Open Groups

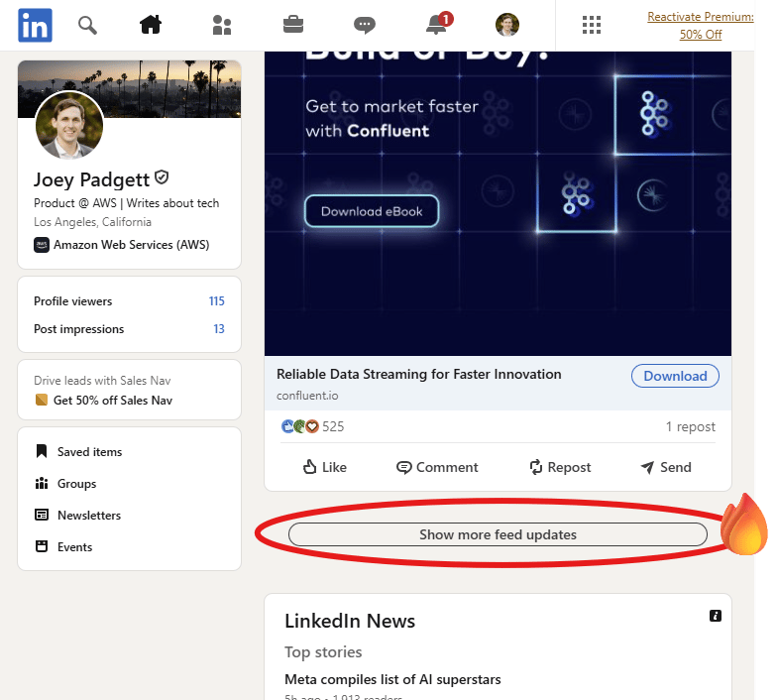[77, 484]
